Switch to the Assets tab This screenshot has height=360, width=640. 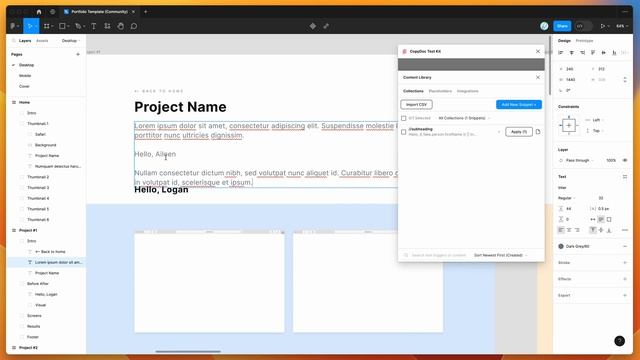pyautogui.click(x=42, y=41)
